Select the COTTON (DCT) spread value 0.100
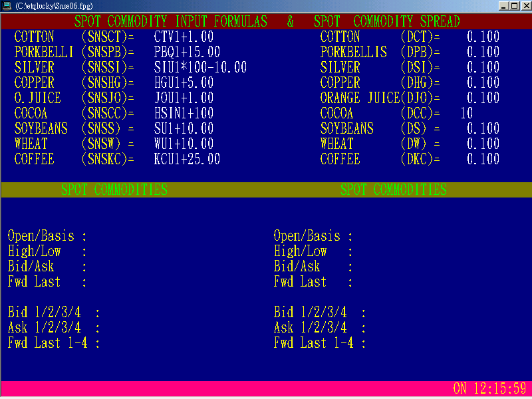Image resolution: width=532 pixels, height=399 pixels. pos(483,37)
